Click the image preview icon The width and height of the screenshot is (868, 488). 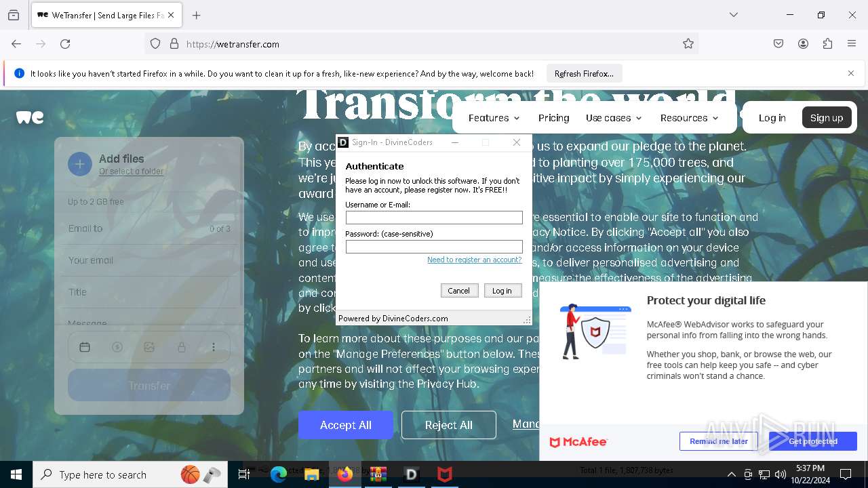pos(149,347)
